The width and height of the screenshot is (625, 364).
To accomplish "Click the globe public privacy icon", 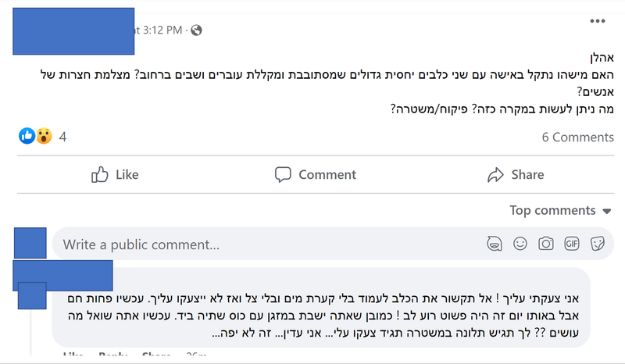I will [196, 30].
